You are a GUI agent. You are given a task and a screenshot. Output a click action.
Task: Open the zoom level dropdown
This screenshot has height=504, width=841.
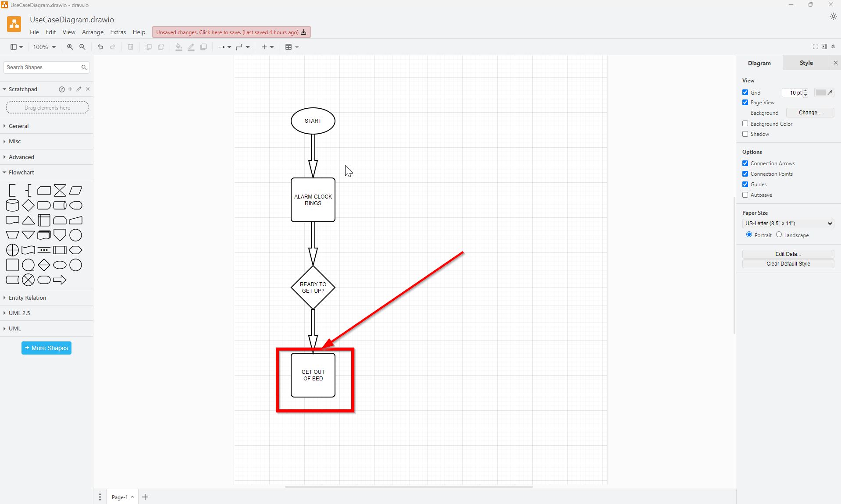coord(44,47)
